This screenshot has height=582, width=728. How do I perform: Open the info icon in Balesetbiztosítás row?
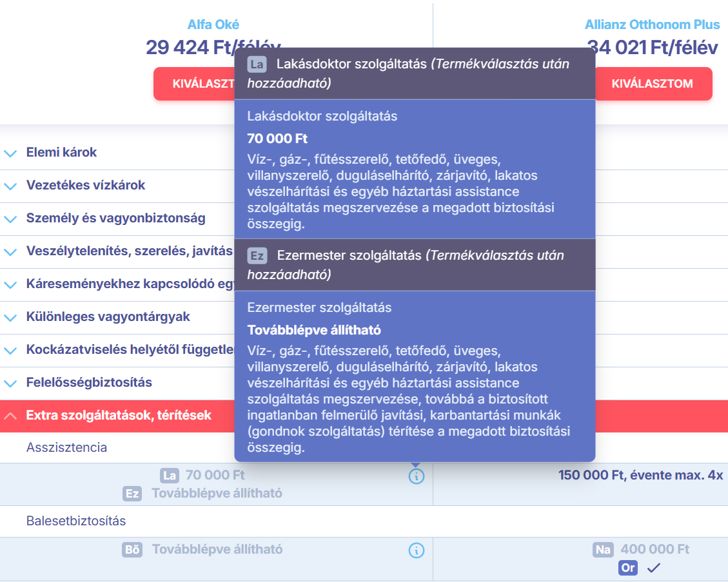417,549
